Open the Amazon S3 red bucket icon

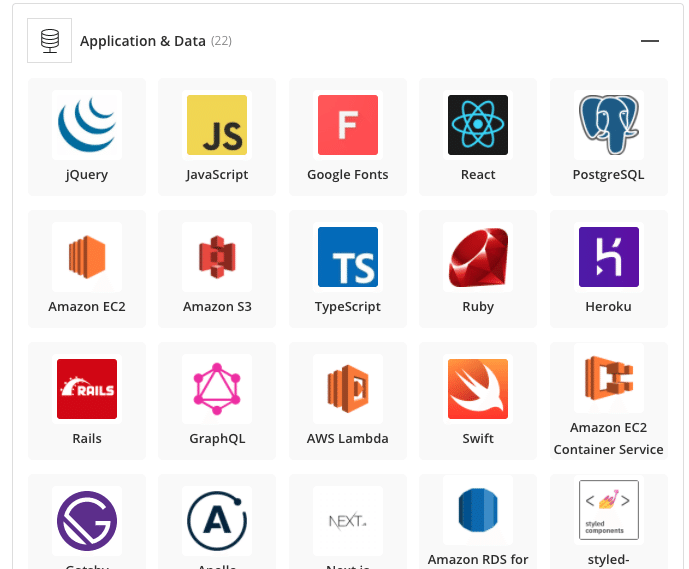(217, 257)
